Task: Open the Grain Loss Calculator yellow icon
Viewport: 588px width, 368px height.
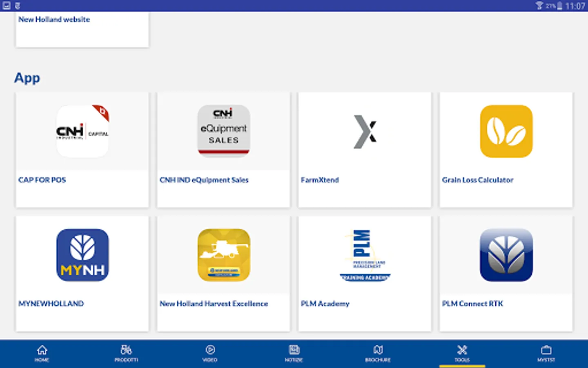Action: pos(506,131)
